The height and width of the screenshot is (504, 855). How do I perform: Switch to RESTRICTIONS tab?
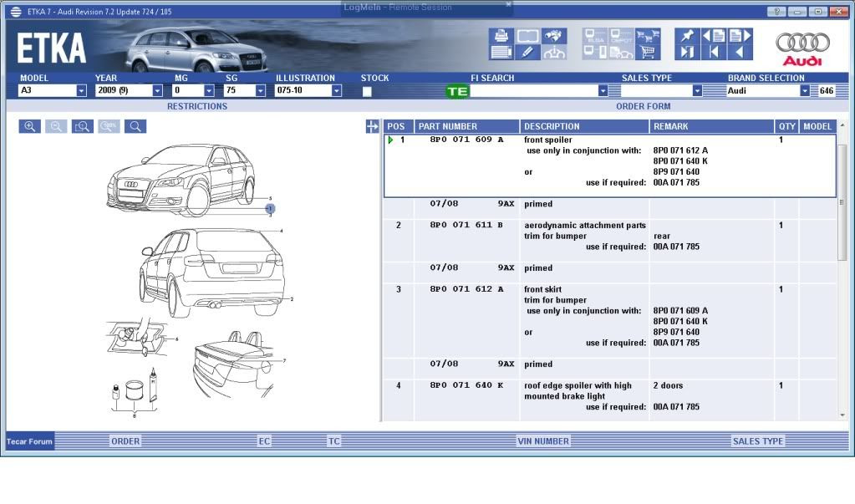pyautogui.click(x=197, y=106)
